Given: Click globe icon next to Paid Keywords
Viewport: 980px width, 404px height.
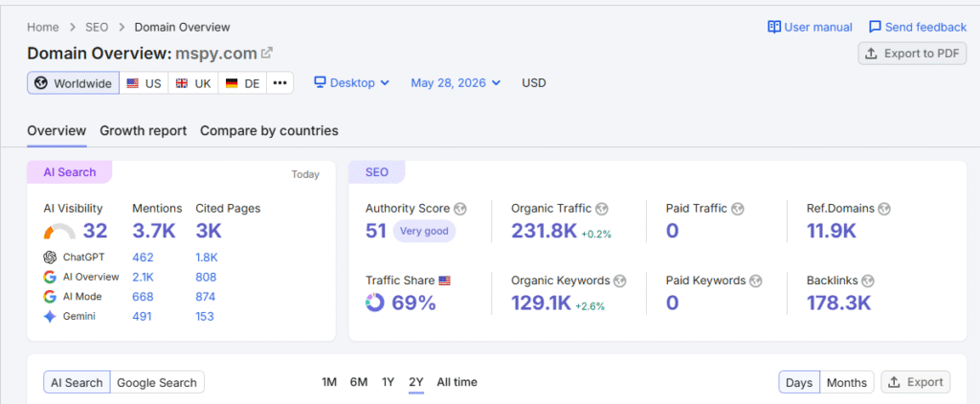Looking at the screenshot, I should pos(756,281).
